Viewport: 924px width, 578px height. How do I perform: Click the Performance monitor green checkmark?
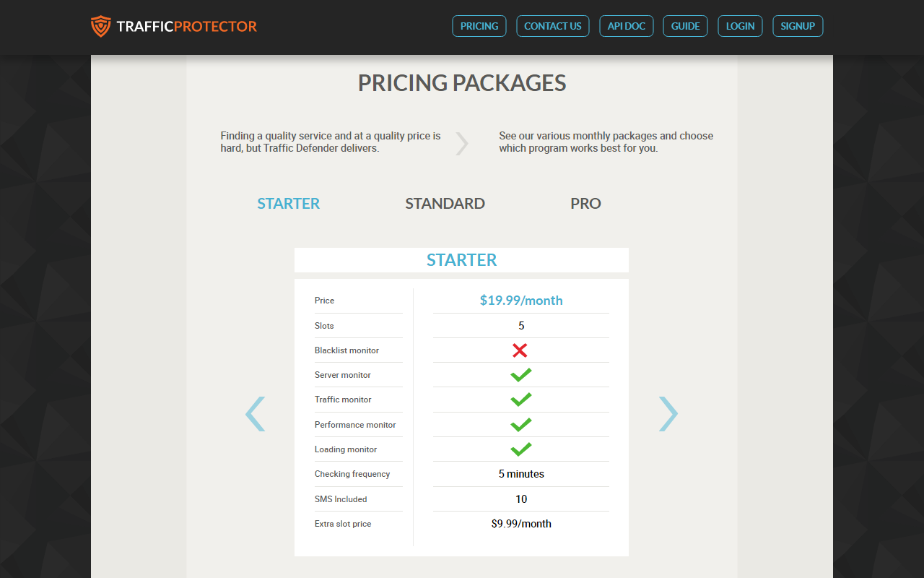point(520,425)
